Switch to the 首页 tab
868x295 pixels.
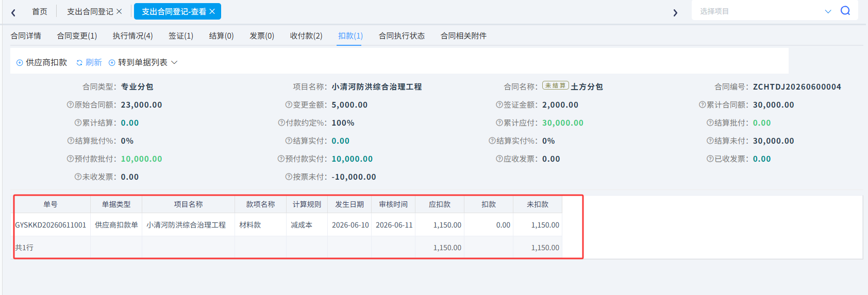(x=40, y=11)
